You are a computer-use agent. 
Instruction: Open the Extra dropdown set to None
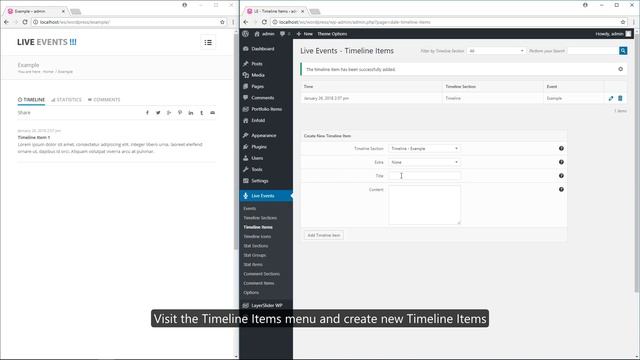click(x=424, y=162)
